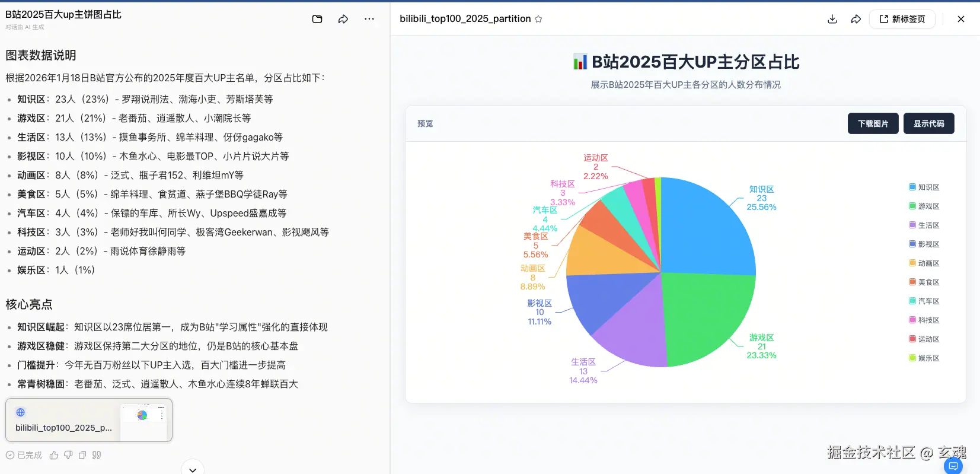Click the 常青树稳固 bullet point
This screenshot has width=980, height=474.
pyautogui.click(x=158, y=384)
